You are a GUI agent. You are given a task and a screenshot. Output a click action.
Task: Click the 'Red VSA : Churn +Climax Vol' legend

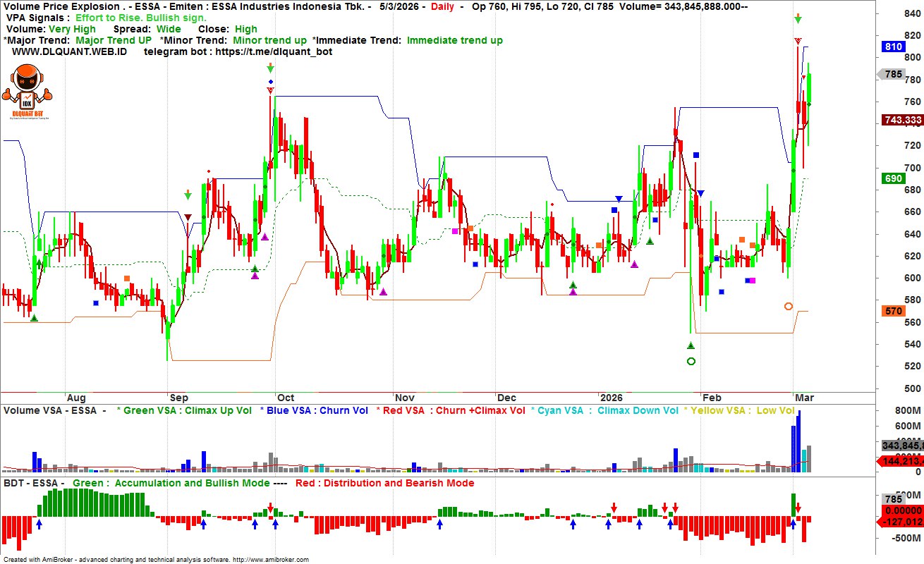point(454,410)
